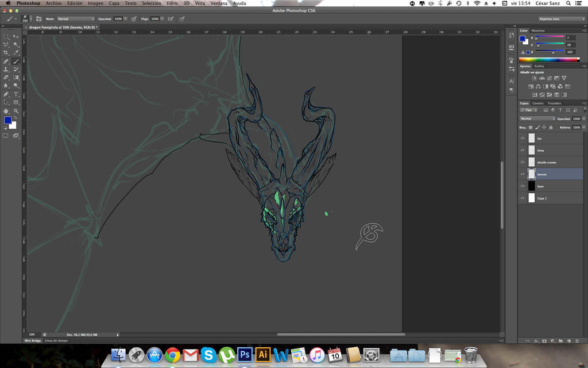Viewport: 588px width, 368px height.
Task: Click the foreground color swatch in toolbox
Action: 7,120
